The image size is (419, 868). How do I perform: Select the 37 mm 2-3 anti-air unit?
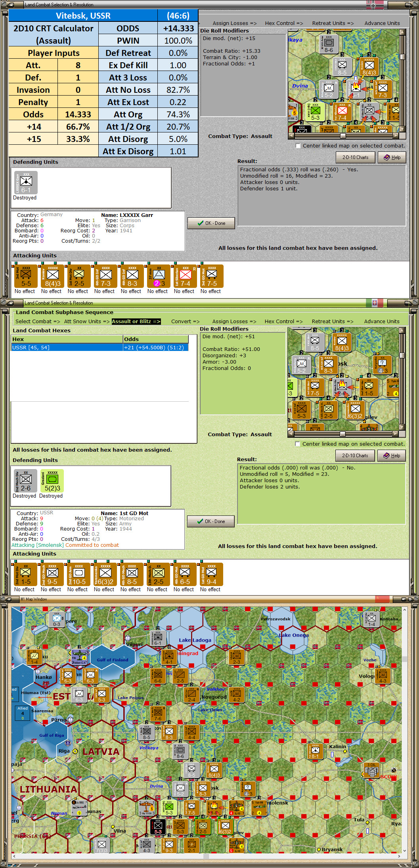[x=158, y=276]
